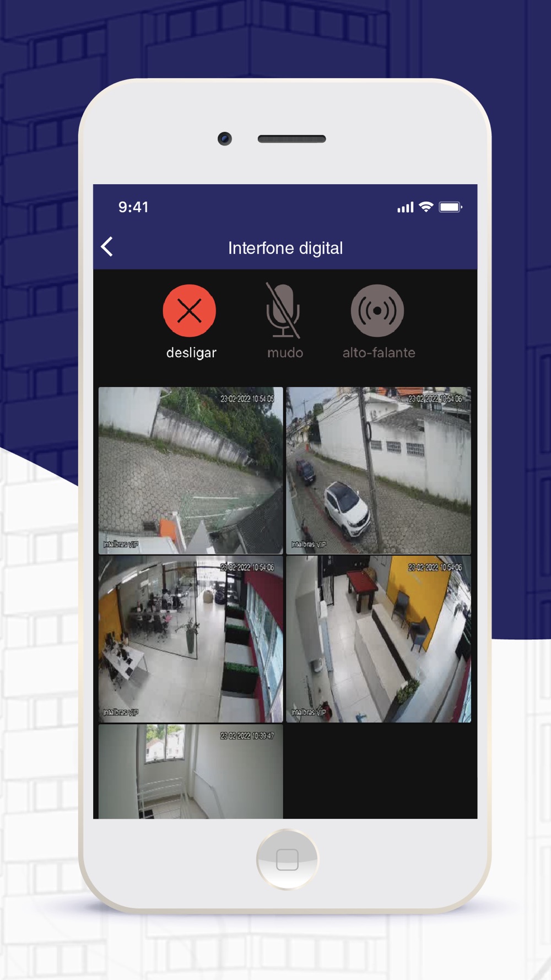Click the Interfone digital title

[285, 249]
